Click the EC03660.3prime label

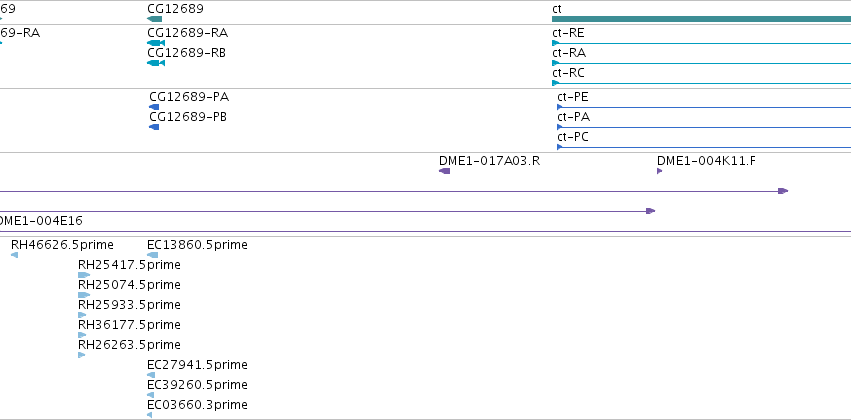coord(197,405)
